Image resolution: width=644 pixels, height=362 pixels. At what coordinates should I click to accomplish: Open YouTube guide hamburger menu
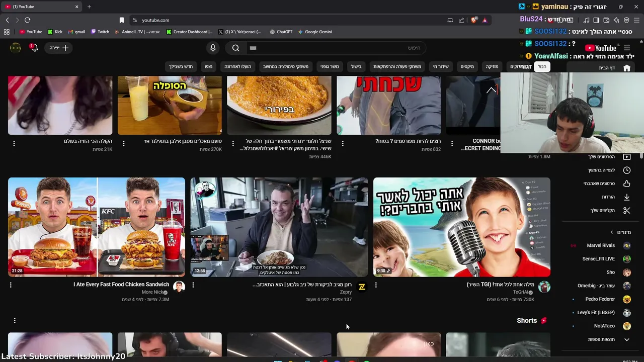pyautogui.click(x=627, y=48)
